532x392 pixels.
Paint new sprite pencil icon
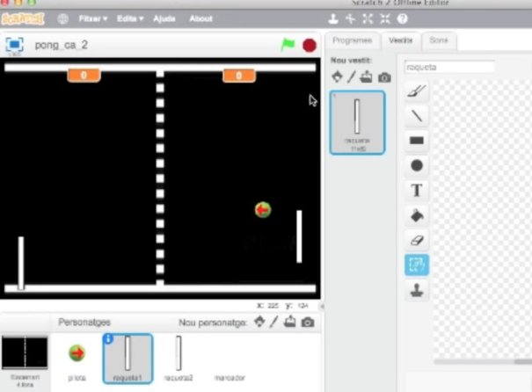click(273, 322)
